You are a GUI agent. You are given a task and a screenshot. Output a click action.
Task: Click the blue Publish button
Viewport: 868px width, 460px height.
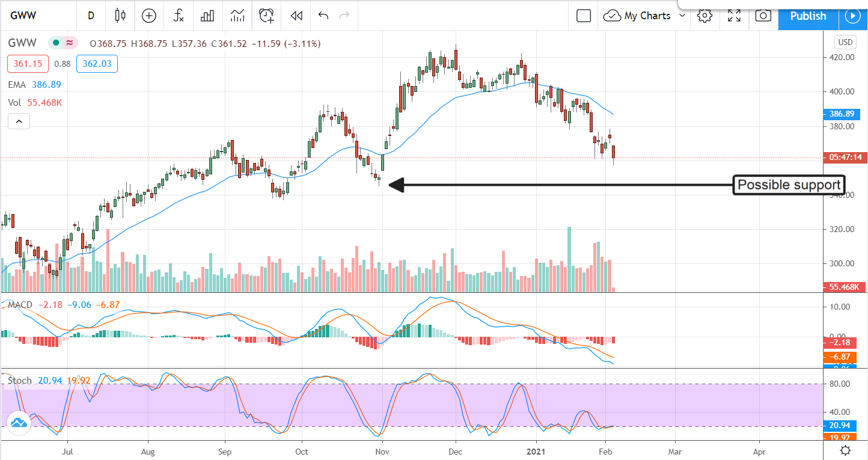click(x=808, y=16)
